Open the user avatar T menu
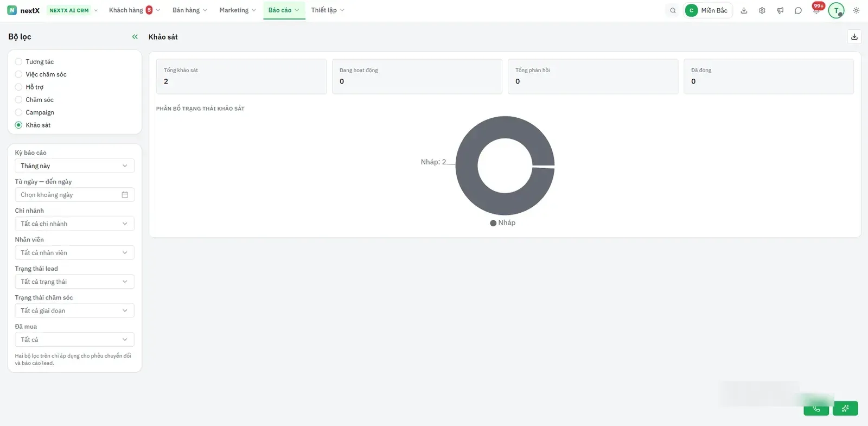Screen dimensions: 868x426 [x=836, y=10]
